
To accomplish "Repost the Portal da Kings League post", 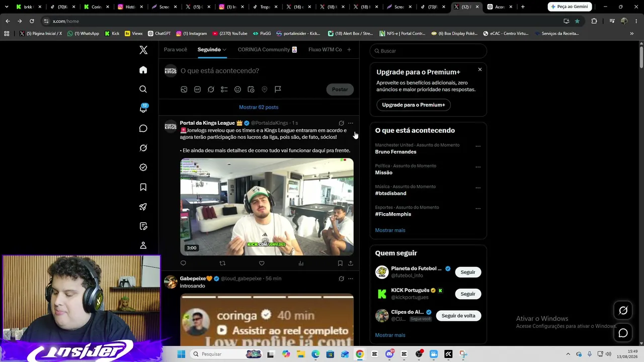I will 222,263.
